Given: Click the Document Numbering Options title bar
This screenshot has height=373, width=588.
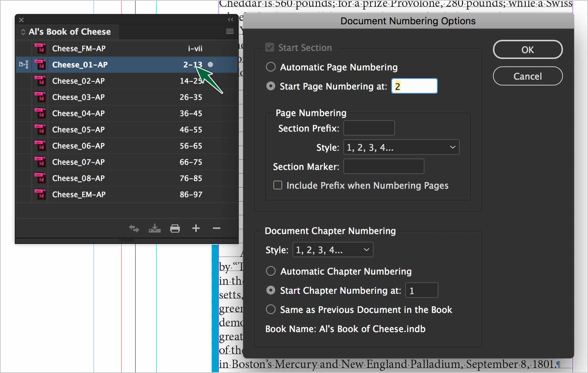Looking at the screenshot, I should (x=408, y=21).
